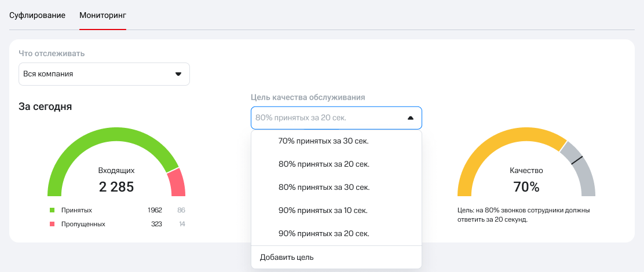This screenshot has width=644, height=272.
Task: Click the Принятых legend label
Action: [x=76, y=210]
